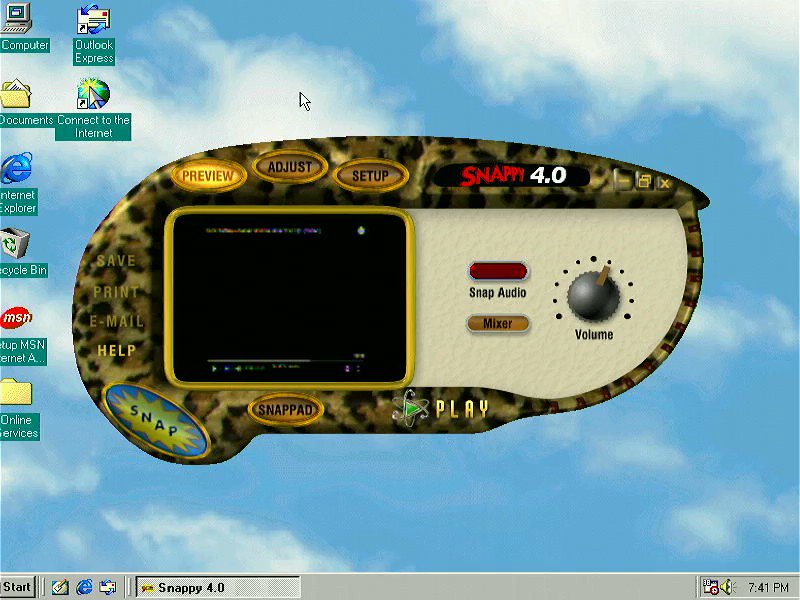The width and height of the screenshot is (800, 600).
Task: Select SAVE in Snappy side menu
Action: [116, 261]
